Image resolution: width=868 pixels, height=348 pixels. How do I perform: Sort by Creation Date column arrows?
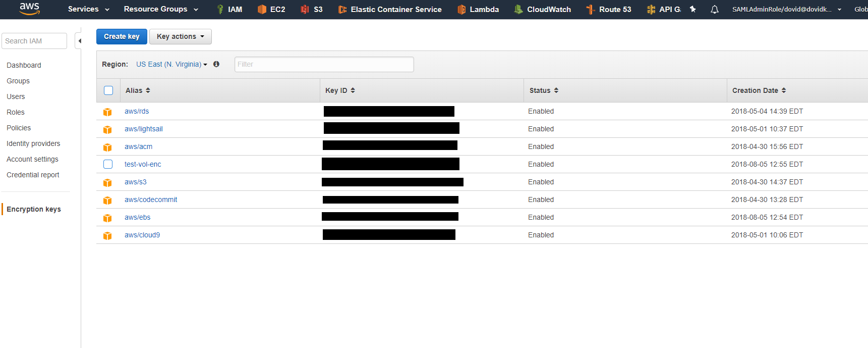(784, 90)
